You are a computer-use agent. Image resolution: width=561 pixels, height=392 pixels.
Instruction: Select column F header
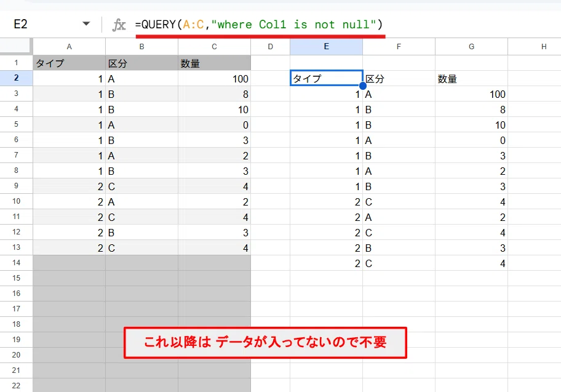tap(399, 47)
